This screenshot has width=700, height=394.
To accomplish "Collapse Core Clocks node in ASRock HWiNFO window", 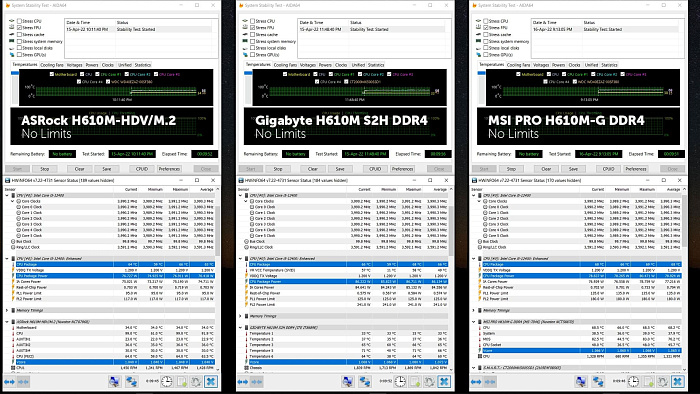I will point(12,201).
